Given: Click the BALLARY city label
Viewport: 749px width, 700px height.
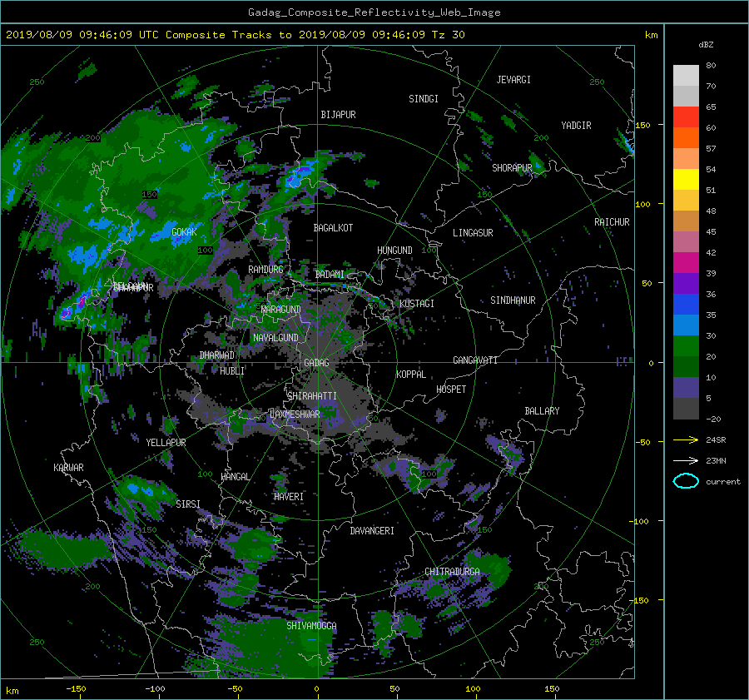Looking at the screenshot, I should point(542,411).
